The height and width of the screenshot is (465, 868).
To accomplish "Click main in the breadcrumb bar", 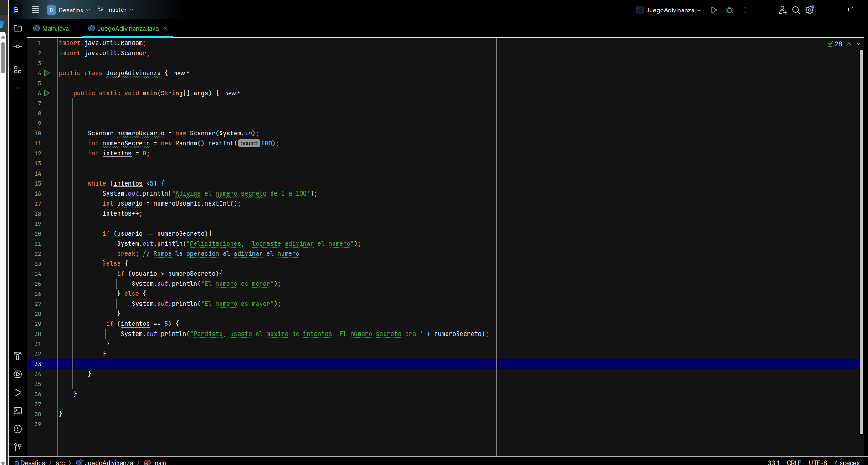I will tap(155, 462).
